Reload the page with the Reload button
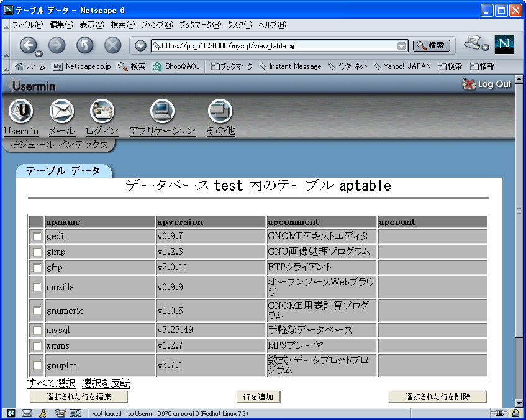 84,45
